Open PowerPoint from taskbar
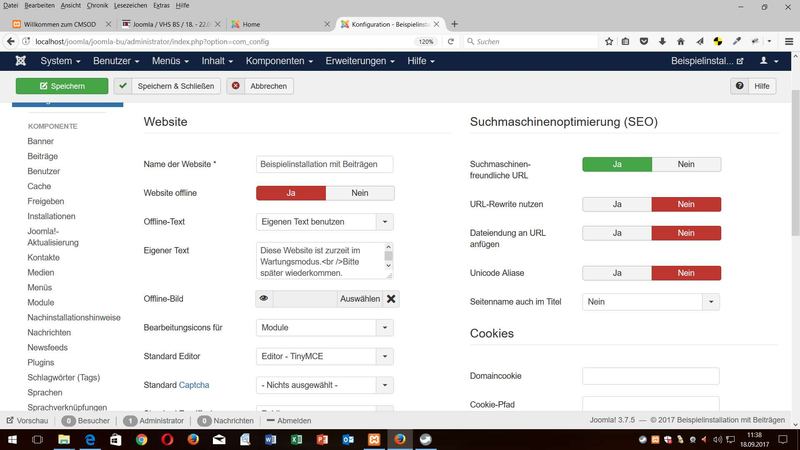The height and width of the screenshot is (450, 800). (322, 439)
